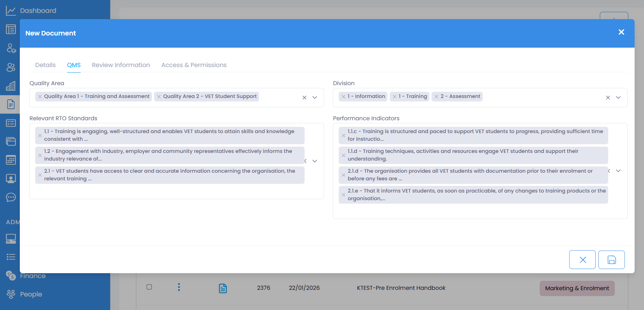Viewport: 644px width, 310px height.
Task: Open the Performance Indicators dropdown arrow
Action: tap(618, 171)
